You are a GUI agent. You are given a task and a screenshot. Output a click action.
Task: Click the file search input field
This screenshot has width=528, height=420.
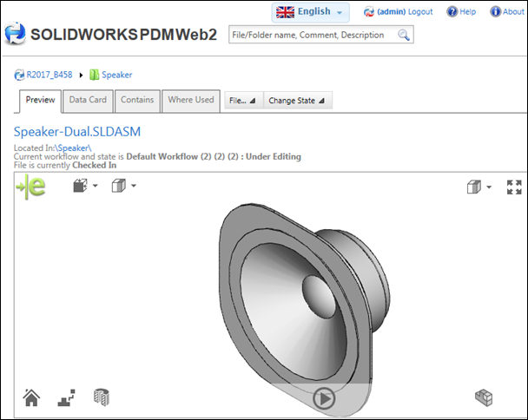tap(313, 36)
